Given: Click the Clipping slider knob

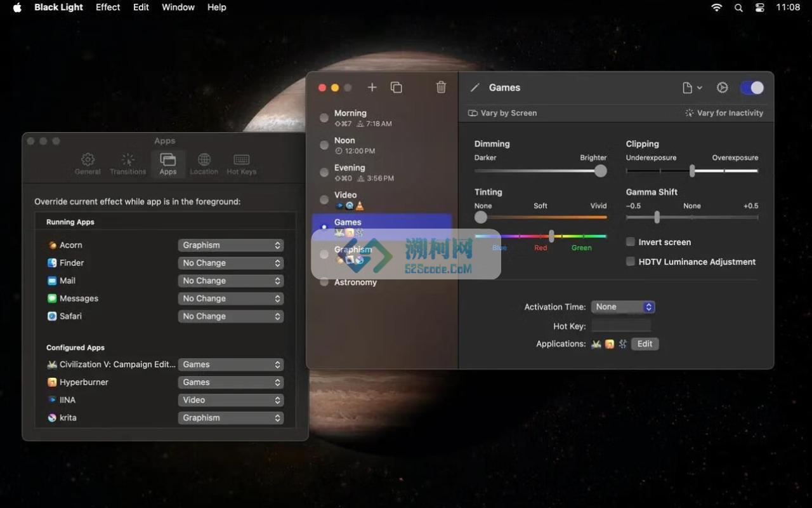Looking at the screenshot, I should coord(692,171).
